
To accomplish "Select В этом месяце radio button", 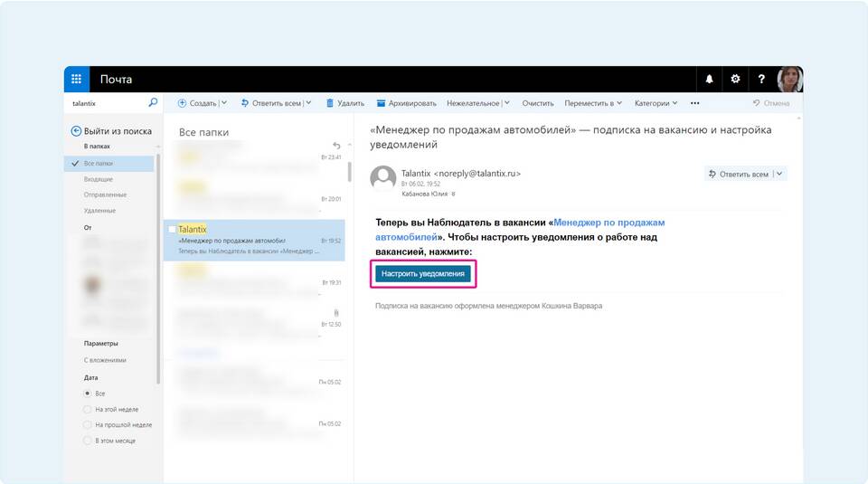I will pyautogui.click(x=88, y=441).
